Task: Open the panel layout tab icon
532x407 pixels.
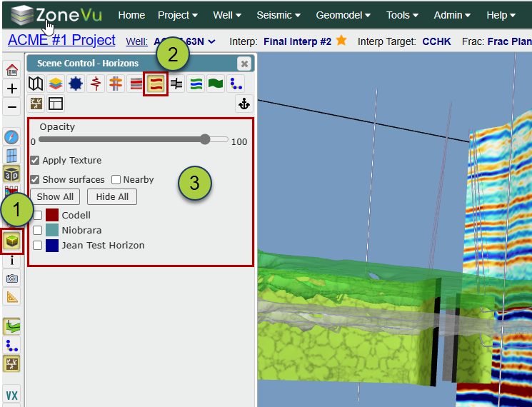Action: coord(56,104)
